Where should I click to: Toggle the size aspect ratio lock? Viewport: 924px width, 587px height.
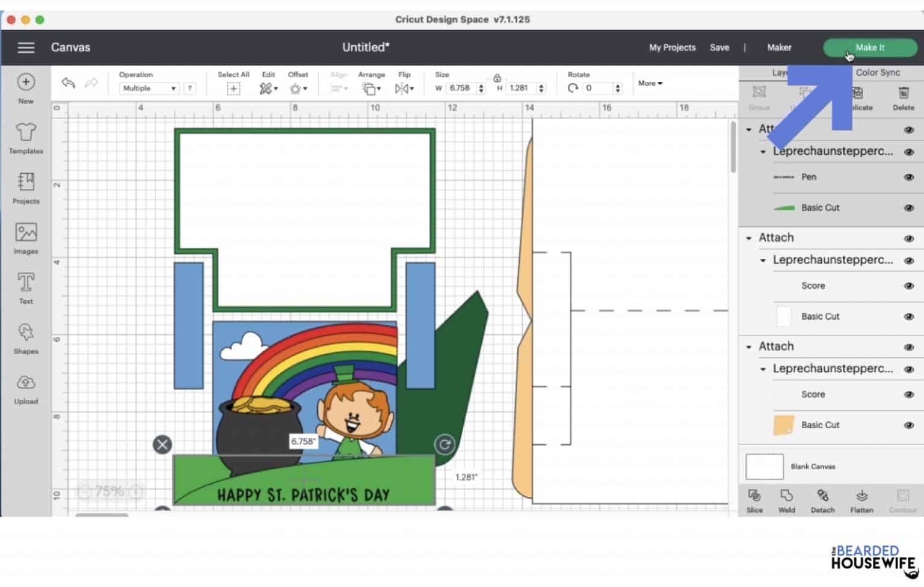(x=497, y=78)
